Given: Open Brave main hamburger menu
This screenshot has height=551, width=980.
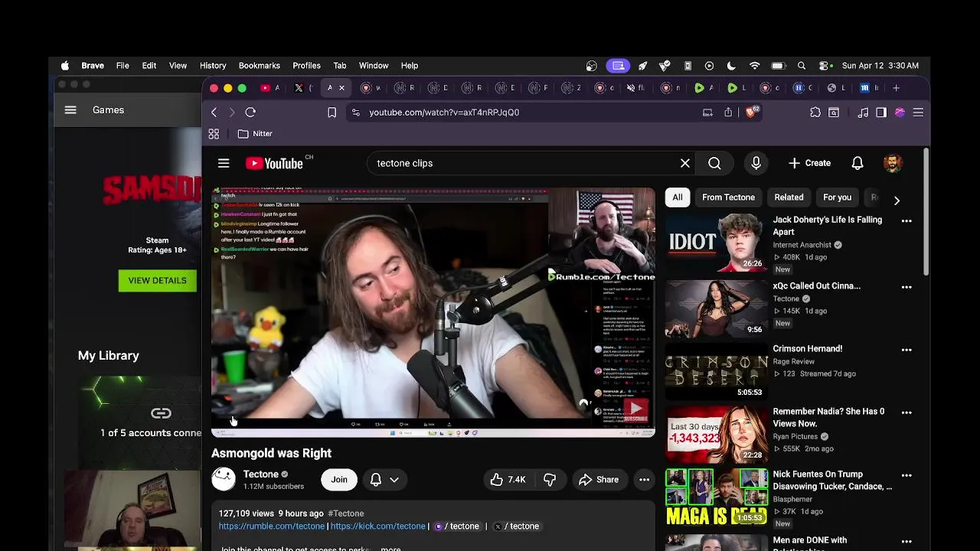Looking at the screenshot, I should [918, 112].
